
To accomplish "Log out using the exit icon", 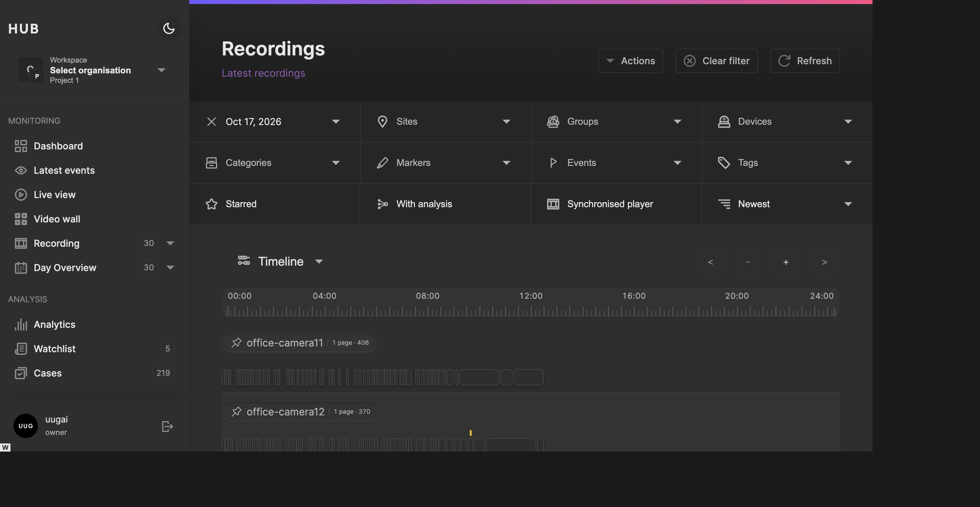I will (167, 426).
